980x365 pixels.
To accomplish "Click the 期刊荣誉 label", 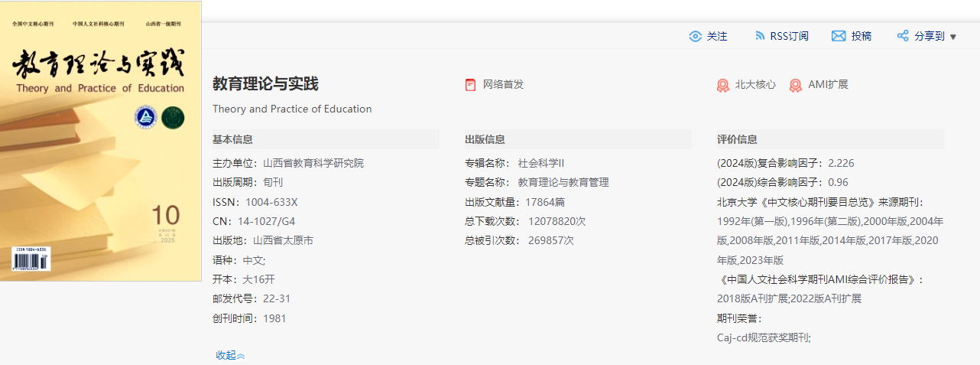I will coord(740,318).
